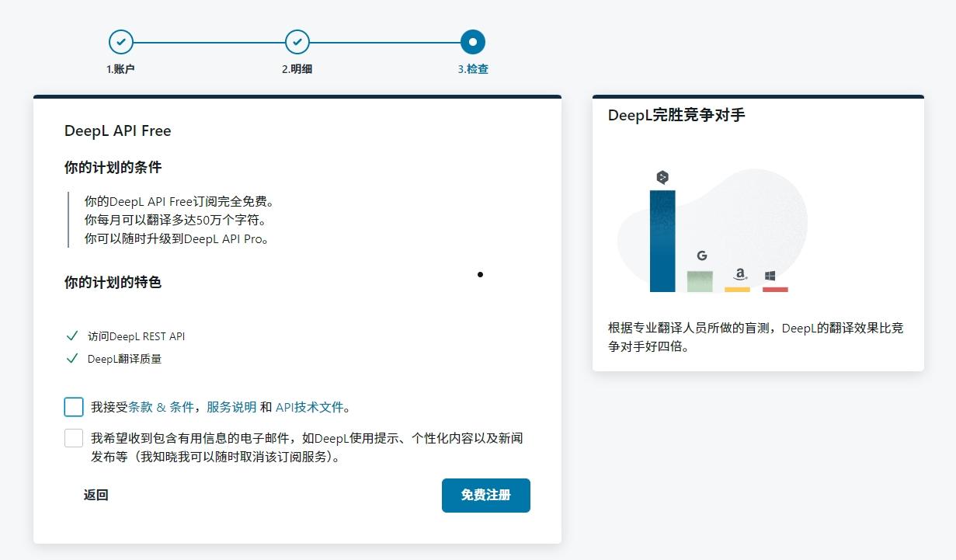Enable the email newsletter checkbox
Viewport: 956px width, 560px height.
point(74,438)
